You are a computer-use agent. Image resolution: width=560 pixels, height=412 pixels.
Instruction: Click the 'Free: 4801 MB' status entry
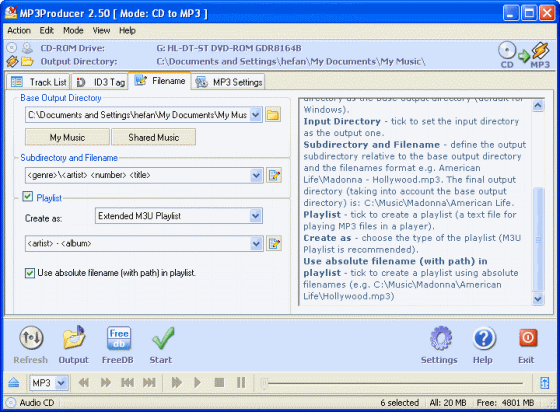pos(505,403)
